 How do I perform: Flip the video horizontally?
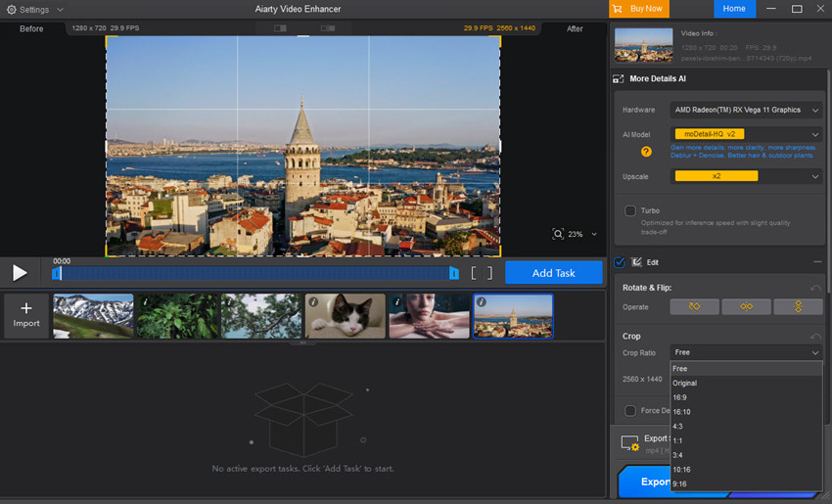click(746, 306)
